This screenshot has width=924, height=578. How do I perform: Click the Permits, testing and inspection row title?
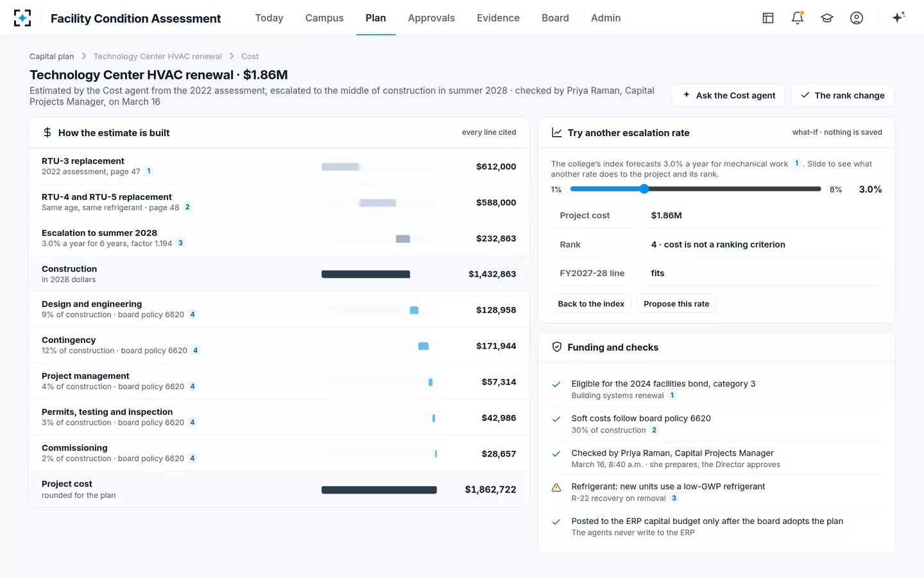pyautogui.click(x=107, y=412)
